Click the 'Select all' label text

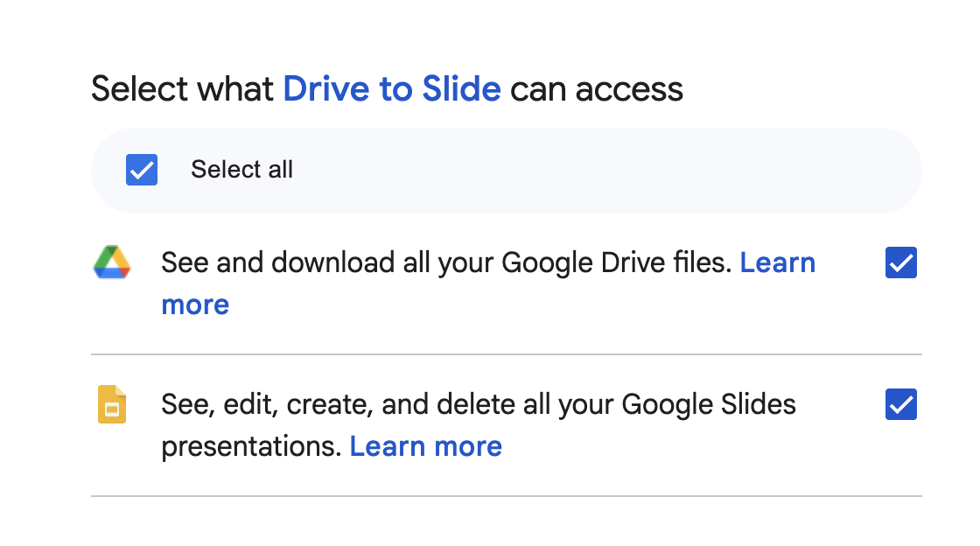(241, 169)
